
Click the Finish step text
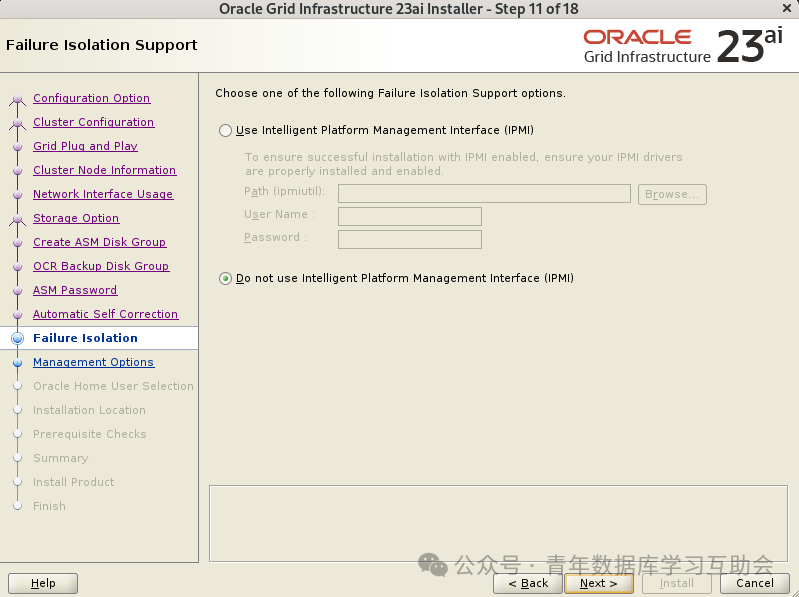click(49, 506)
